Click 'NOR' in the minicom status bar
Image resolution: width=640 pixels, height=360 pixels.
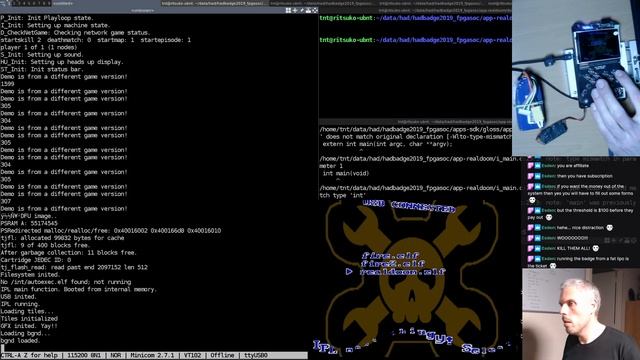pos(116,356)
